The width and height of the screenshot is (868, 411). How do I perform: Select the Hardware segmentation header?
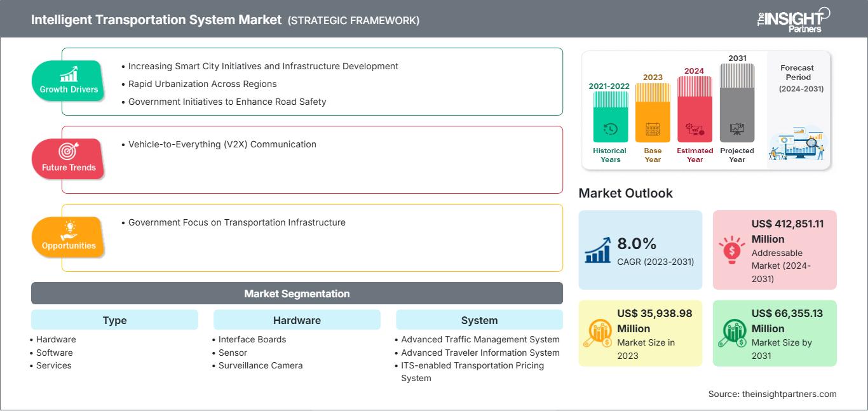[x=297, y=320]
